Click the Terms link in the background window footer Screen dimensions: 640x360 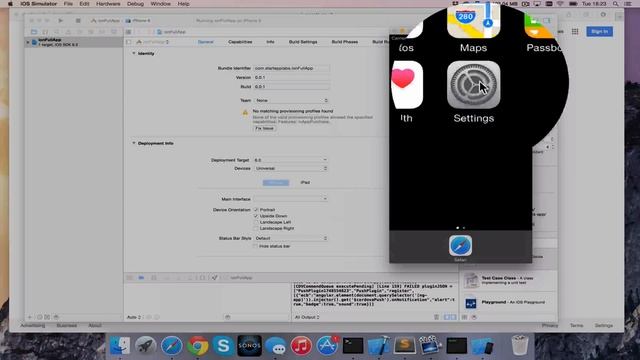point(576,325)
